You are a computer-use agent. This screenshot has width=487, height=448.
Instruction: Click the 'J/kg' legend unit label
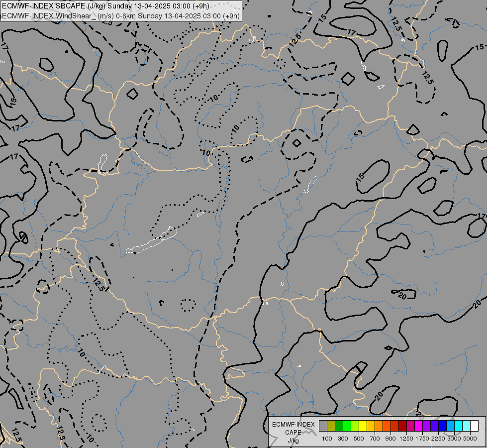[293, 441]
